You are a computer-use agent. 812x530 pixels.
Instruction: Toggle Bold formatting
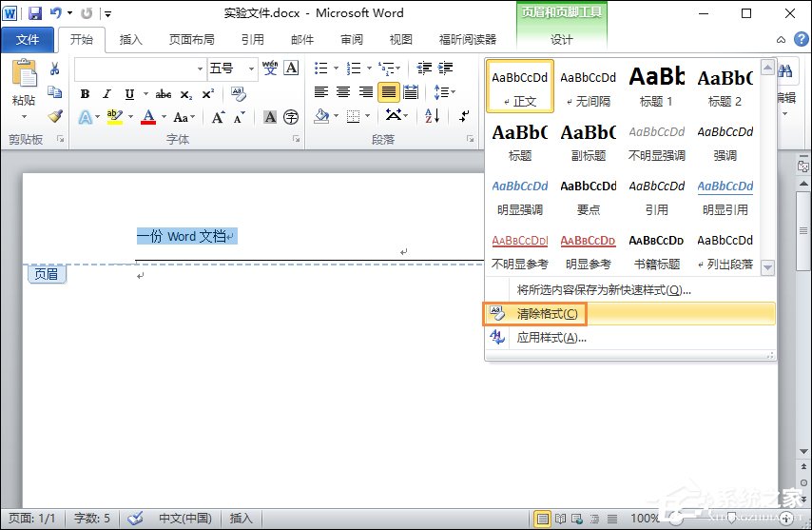click(x=85, y=93)
